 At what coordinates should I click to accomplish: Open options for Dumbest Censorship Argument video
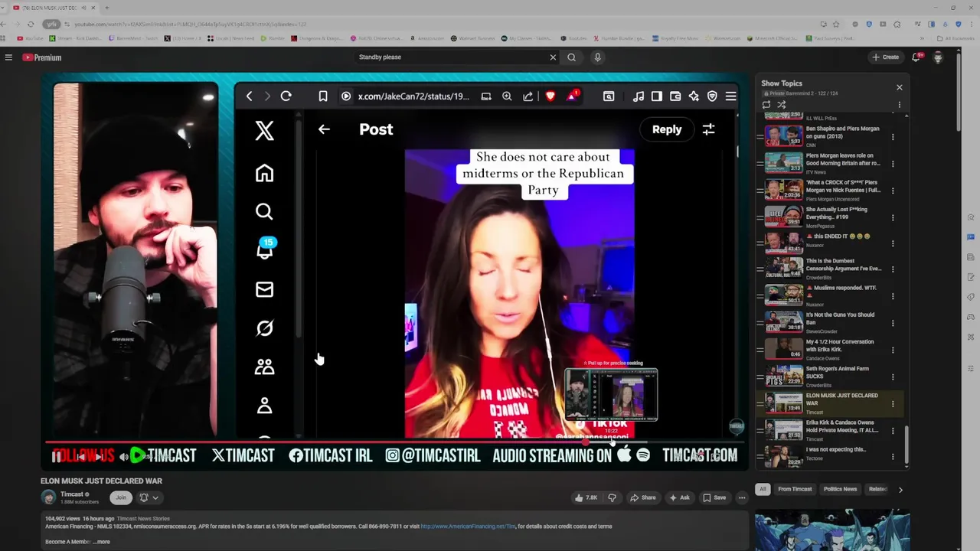[x=893, y=269]
